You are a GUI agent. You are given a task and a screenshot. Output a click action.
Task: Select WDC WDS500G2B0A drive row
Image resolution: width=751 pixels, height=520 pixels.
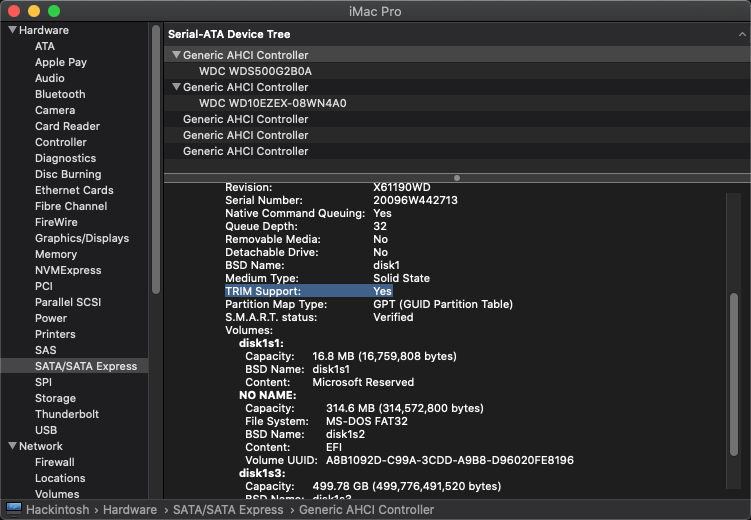[x=457, y=71]
